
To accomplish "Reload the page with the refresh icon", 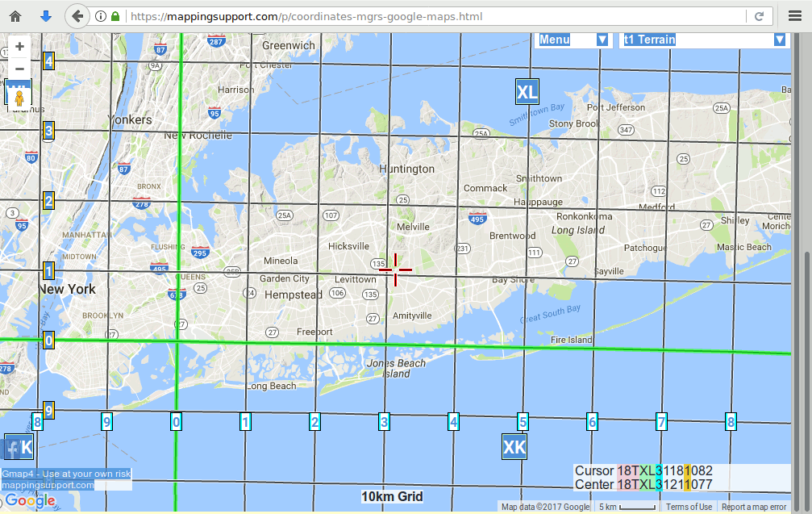I will (759, 16).
